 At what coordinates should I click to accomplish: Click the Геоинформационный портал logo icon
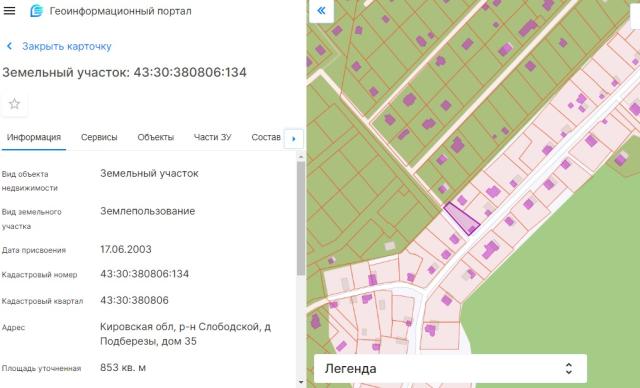pos(36,11)
